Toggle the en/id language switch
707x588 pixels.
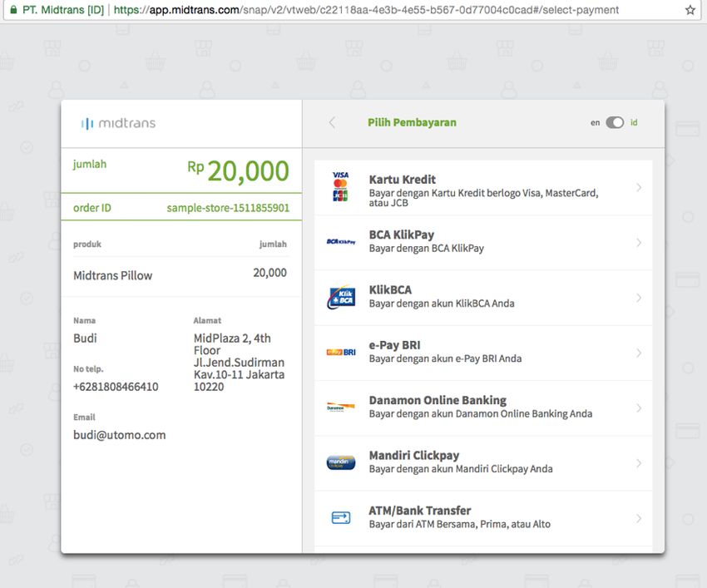(x=615, y=122)
